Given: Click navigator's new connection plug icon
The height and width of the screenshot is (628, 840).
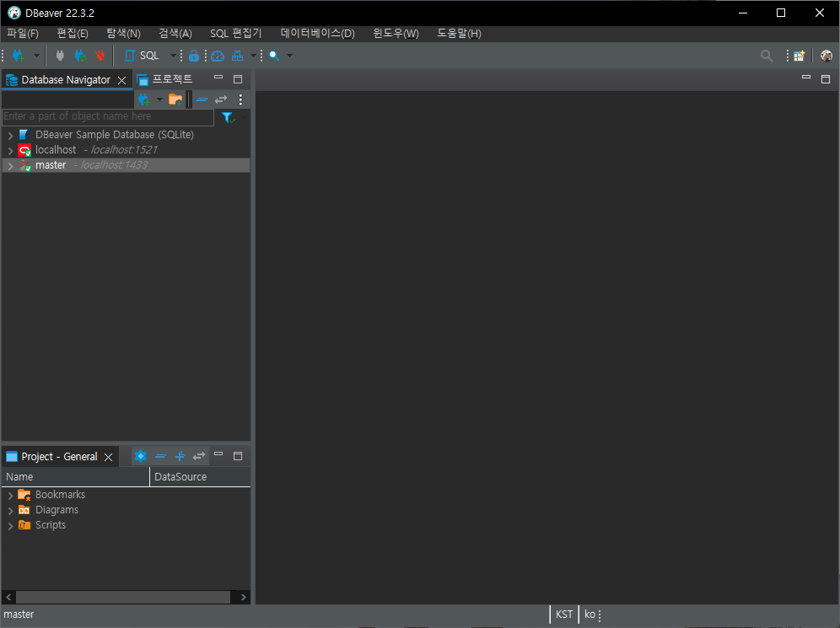Looking at the screenshot, I should [143, 99].
